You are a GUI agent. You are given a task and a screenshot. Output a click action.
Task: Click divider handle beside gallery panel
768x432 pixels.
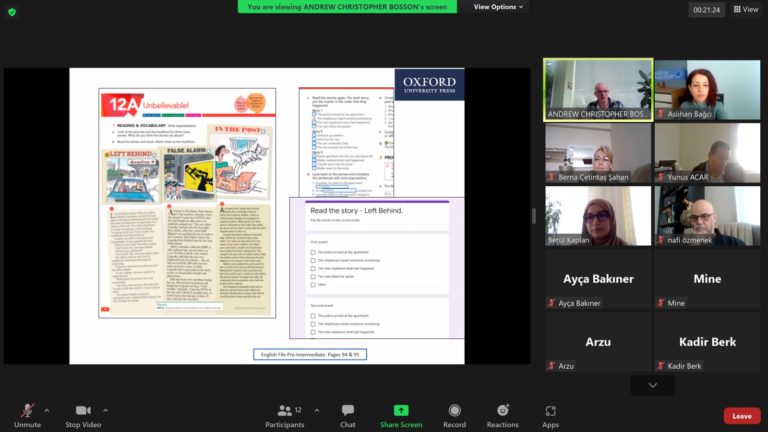533,216
